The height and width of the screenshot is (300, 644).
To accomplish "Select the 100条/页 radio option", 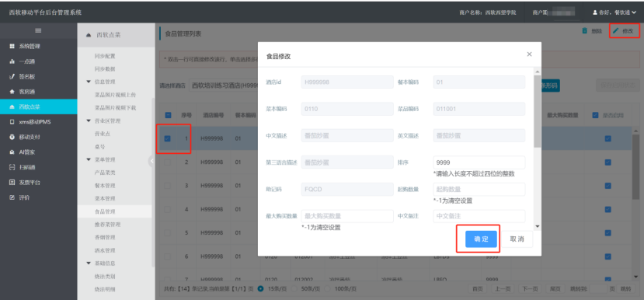I will [328, 288].
